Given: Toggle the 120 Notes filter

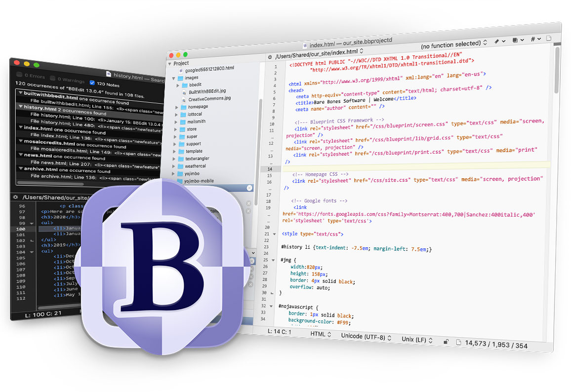Looking at the screenshot, I should pyautogui.click(x=92, y=83).
